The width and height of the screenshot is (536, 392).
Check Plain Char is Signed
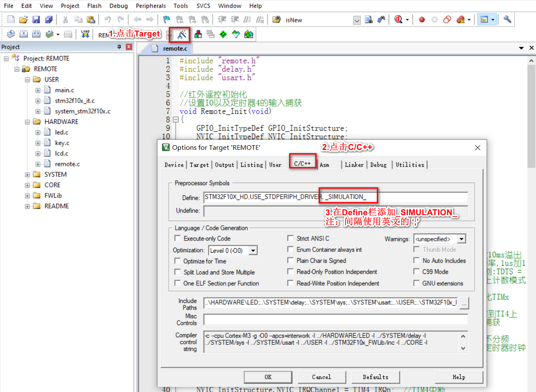pos(290,261)
